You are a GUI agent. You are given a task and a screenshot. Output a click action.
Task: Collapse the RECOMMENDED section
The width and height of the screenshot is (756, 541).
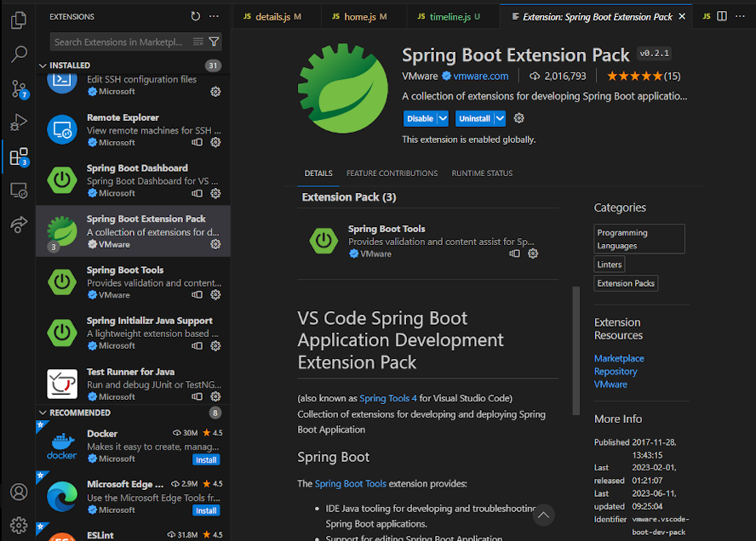click(x=43, y=413)
